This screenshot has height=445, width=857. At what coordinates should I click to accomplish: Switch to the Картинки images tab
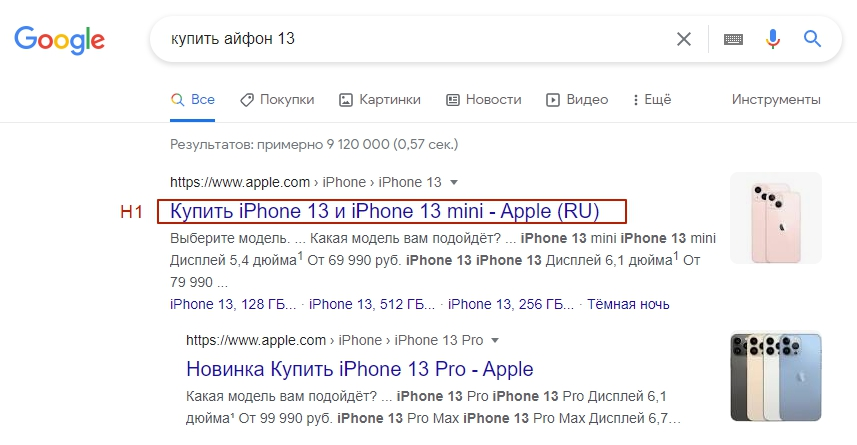[379, 100]
